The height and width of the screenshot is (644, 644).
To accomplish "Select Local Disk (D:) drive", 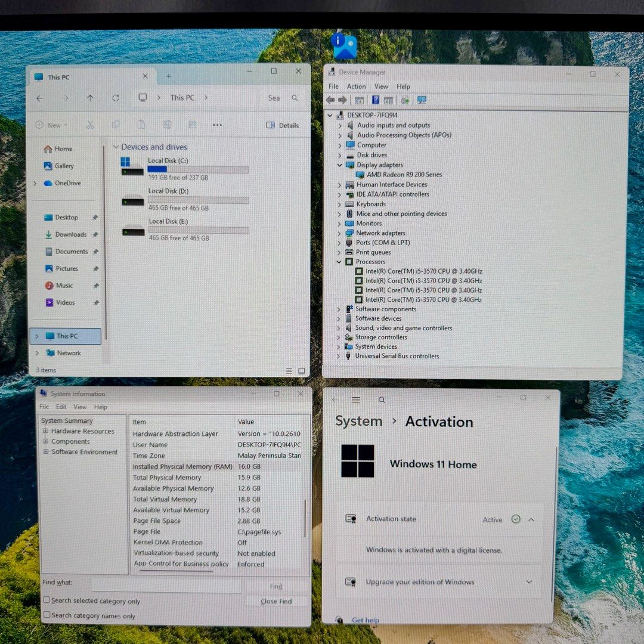I will 185,199.
